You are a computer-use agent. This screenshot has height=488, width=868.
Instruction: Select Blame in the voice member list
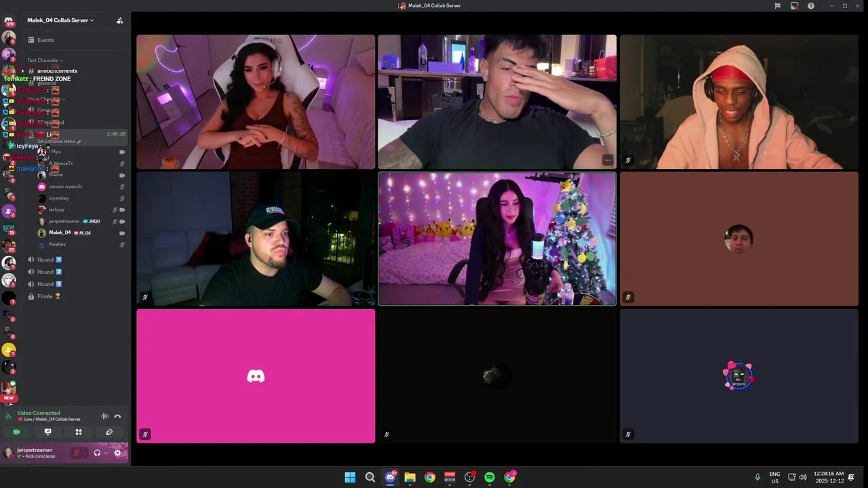tap(81, 175)
